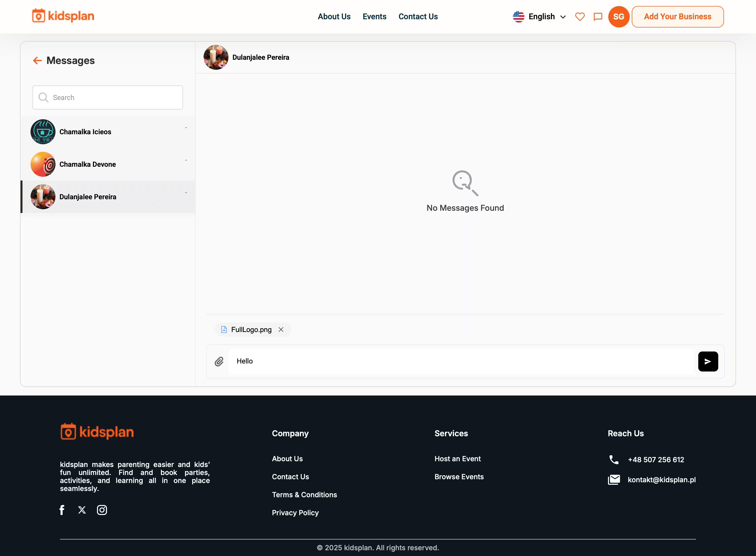The image size is (756, 556).
Task: Send the message using the send arrow
Action: pyautogui.click(x=707, y=361)
